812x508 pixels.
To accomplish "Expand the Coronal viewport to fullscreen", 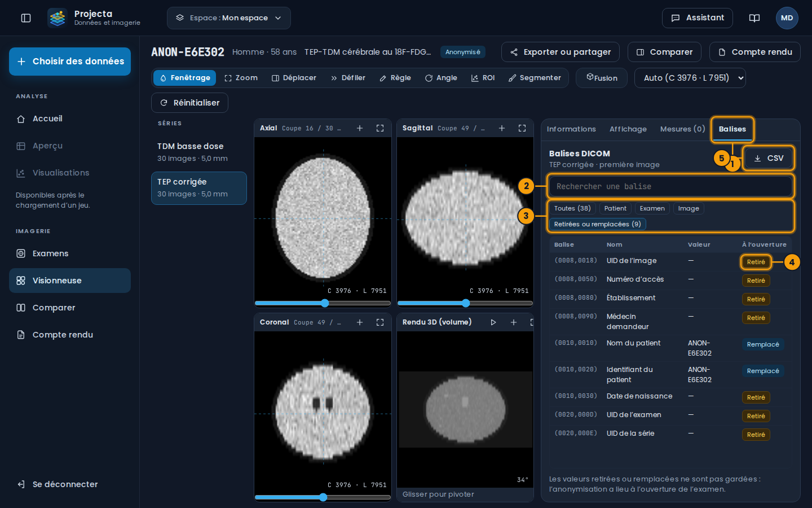I will point(380,322).
